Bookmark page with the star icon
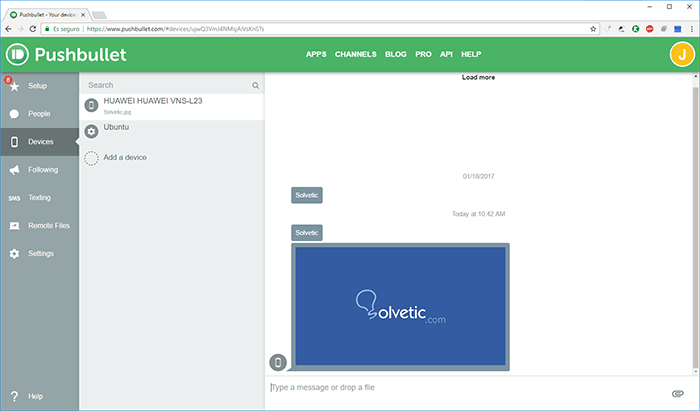700x411 pixels. click(593, 29)
